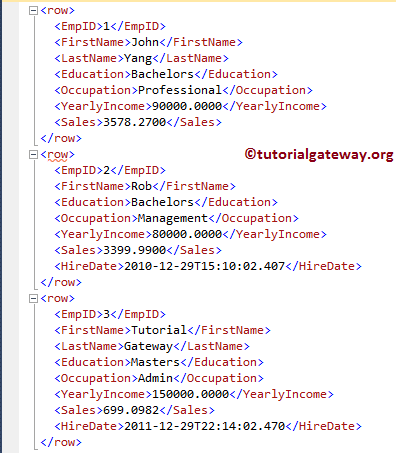Click the Sales value 3578.2700
396x453 pixels.
(134, 122)
